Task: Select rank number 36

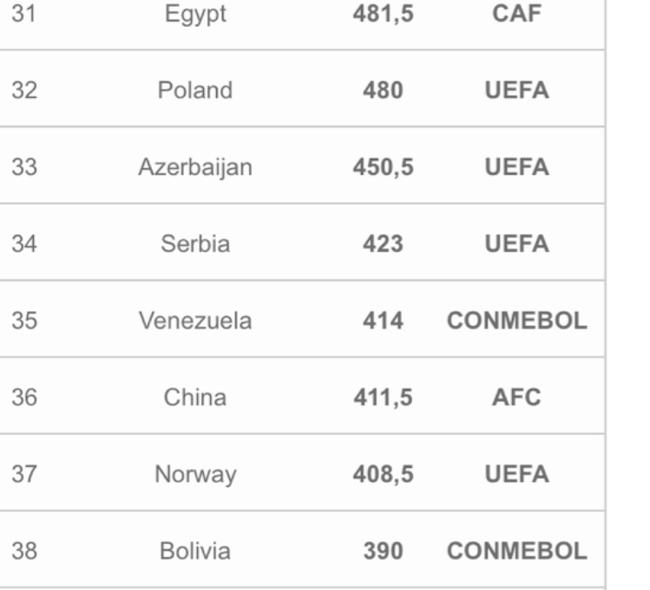Action: pyautogui.click(x=24, y=397)
